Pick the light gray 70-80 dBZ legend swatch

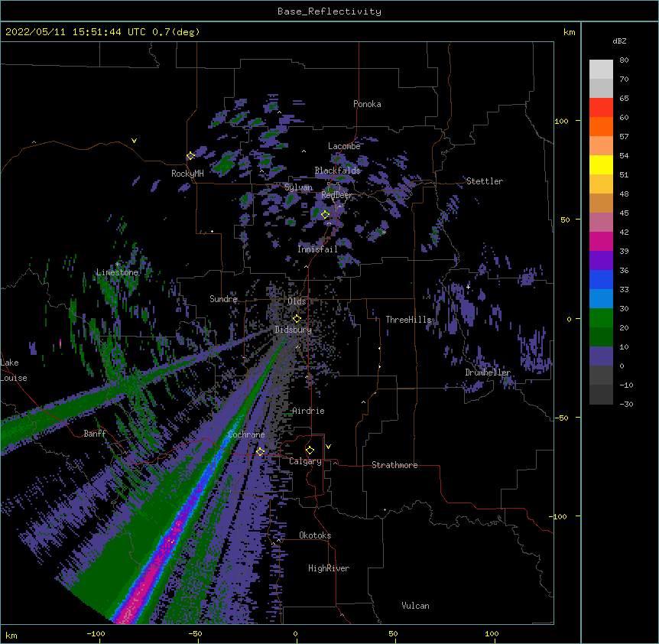pos(601,70)
